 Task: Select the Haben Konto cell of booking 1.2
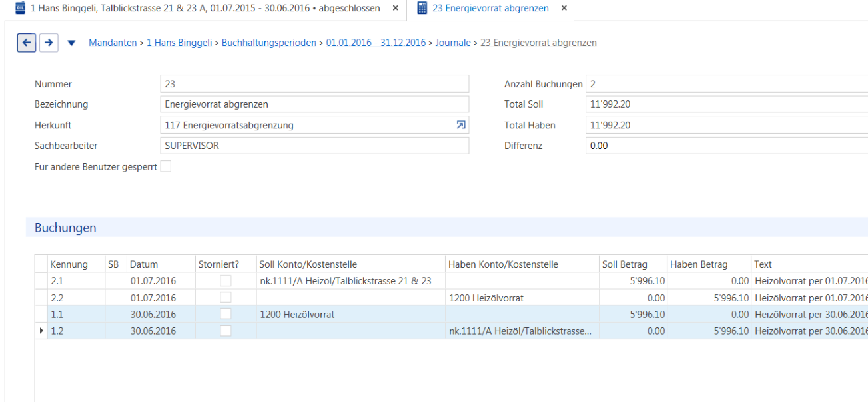(x=522, y=331)
